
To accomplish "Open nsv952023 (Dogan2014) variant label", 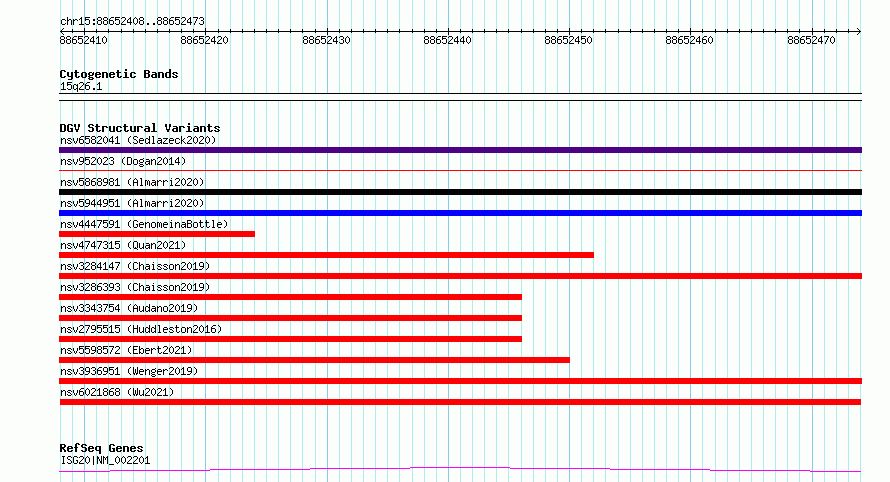I will (123, 161).
